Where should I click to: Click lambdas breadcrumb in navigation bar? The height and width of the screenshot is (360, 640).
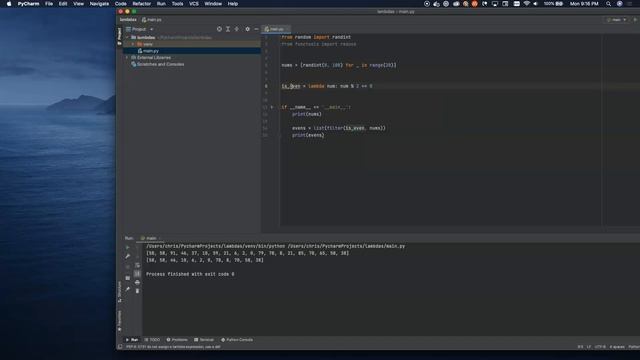coord(128,20)
